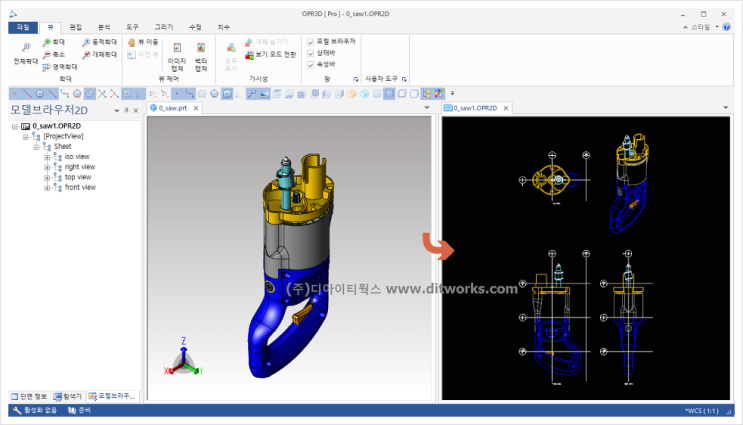Click the 준비 status bar entry
Viewport: 743px width, 425px height.
(x=79, y=410)
